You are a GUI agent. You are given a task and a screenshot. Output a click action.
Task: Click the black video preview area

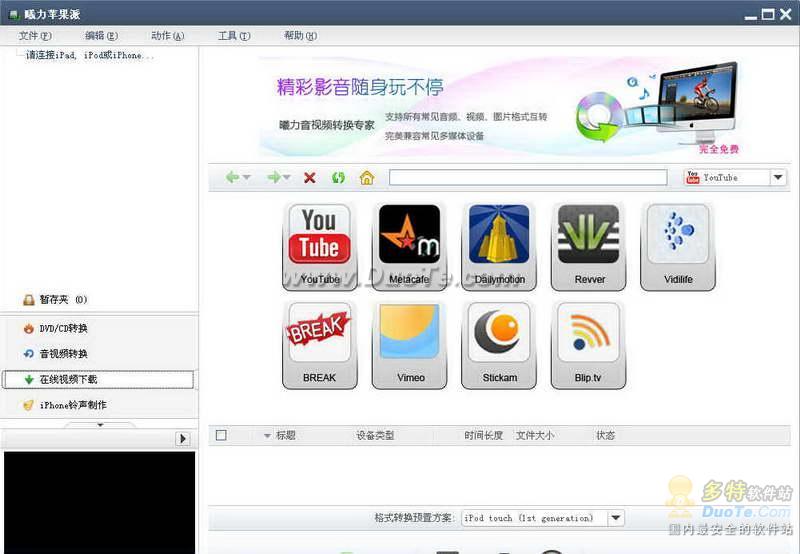[99, 502]
